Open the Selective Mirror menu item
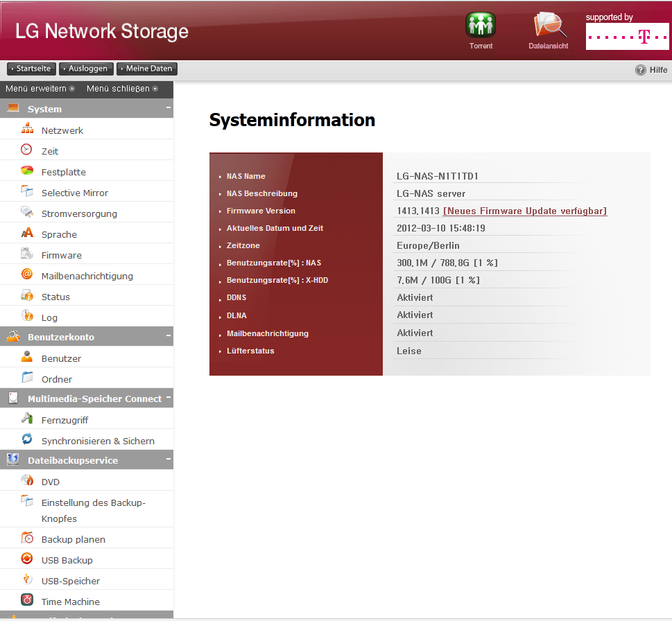The width and height of the screenshot is (672, 621). pyautogui.click(x=75, y=193)
